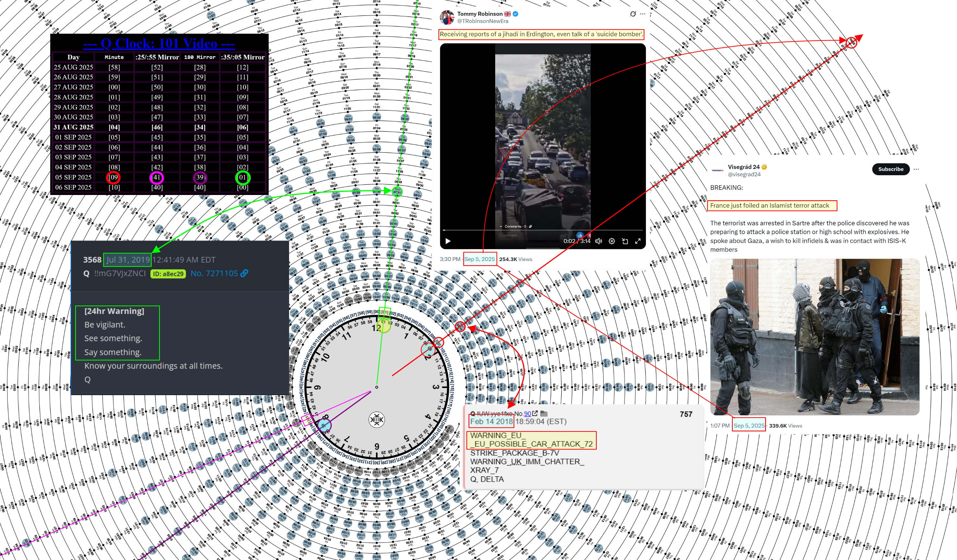Click the external link icon beside No. 90
Screen dimensions: 957x560
coord(535,414)
